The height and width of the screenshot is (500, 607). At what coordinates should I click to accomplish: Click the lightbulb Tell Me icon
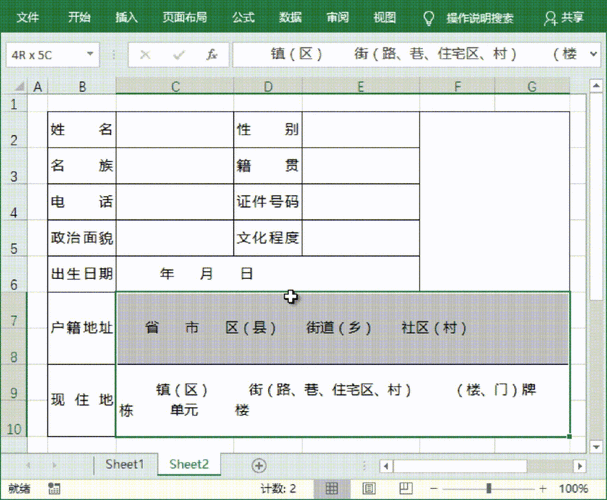429,18
